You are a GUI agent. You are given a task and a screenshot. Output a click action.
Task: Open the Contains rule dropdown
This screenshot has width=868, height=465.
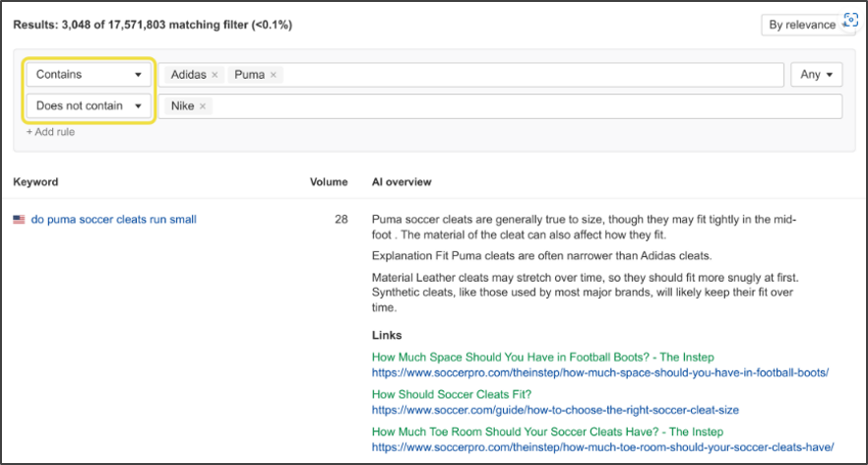click(89, 75)
